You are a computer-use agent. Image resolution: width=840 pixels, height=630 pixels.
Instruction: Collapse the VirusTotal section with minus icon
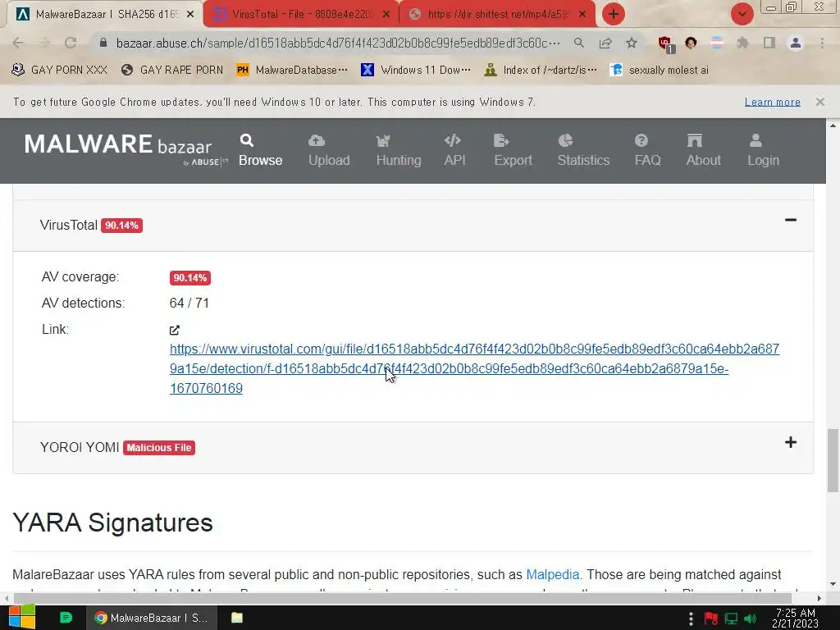pyautogui.click(x=790, y=220)
